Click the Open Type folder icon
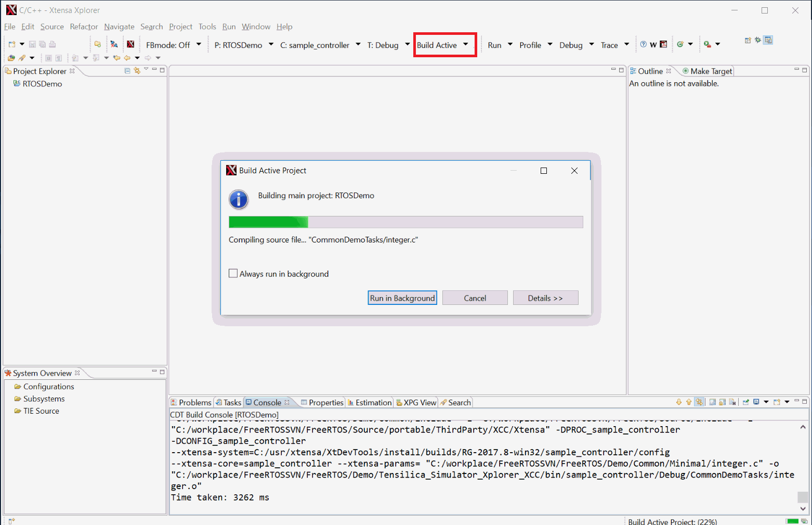The height and width of the screenshot is (525, 812). click(11, 58)
